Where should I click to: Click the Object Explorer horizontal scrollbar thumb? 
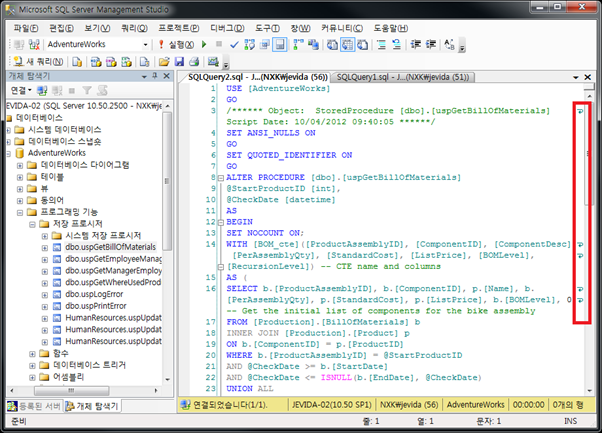(x=71, y=391)
